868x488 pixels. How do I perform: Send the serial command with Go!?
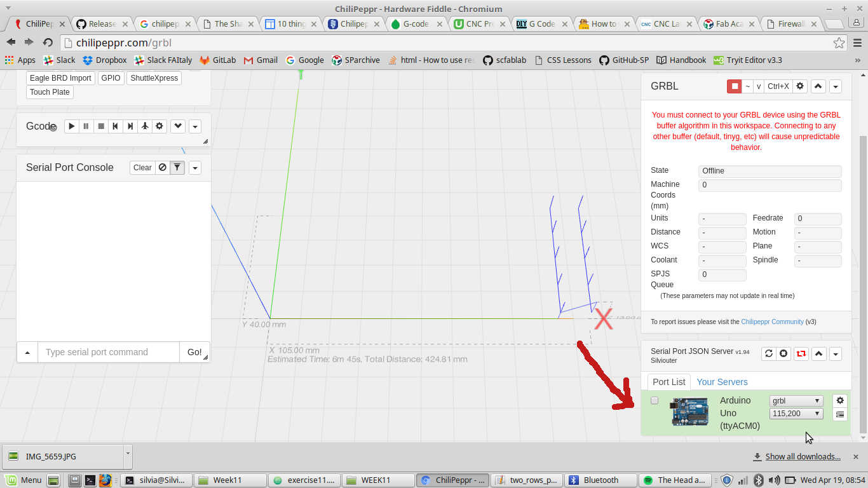(194, 352)
